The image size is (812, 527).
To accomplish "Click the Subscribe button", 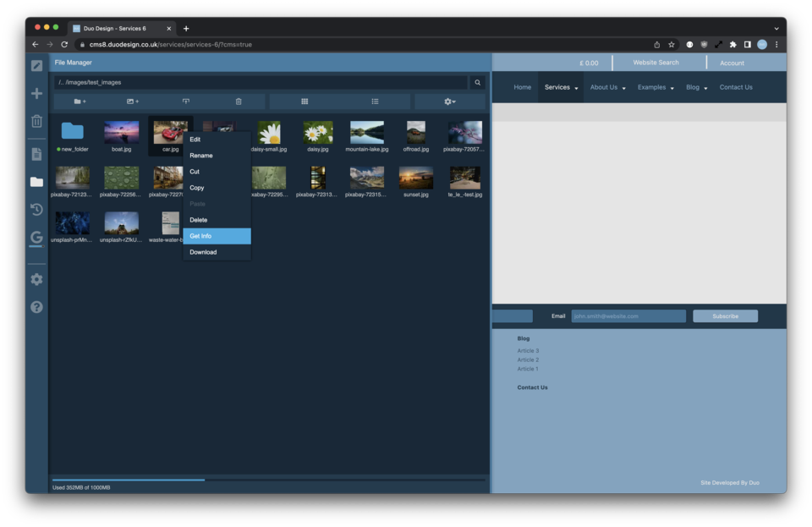I will [x=725, y=316].
